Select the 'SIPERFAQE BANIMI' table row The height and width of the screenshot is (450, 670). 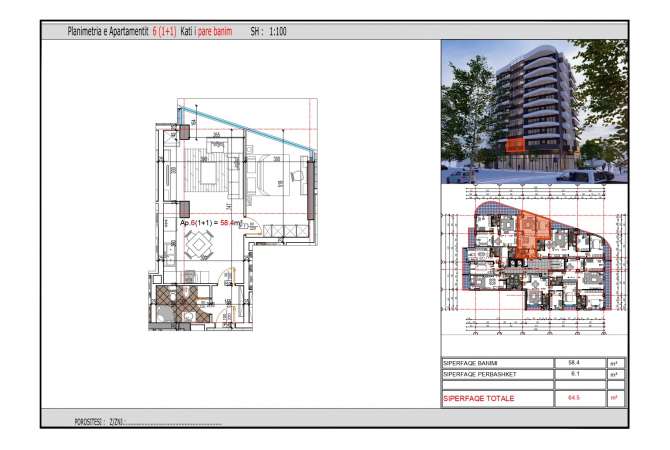click(490, 362)
